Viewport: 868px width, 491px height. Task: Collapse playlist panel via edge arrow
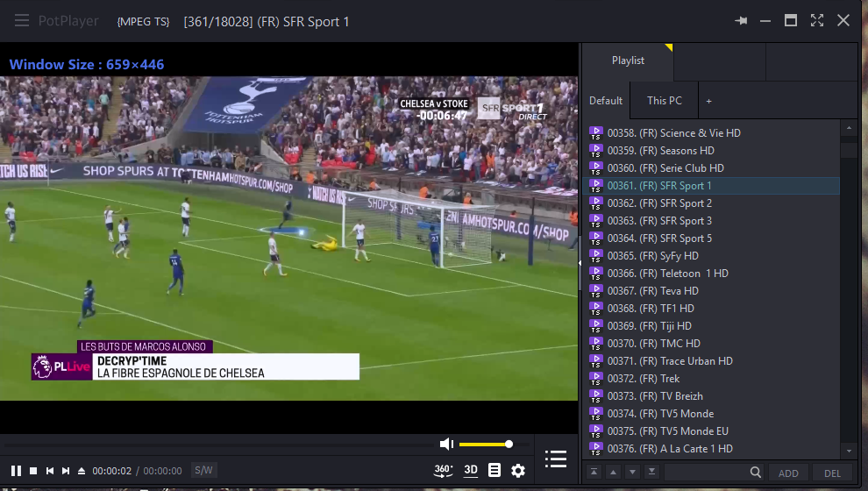point(580,264)
